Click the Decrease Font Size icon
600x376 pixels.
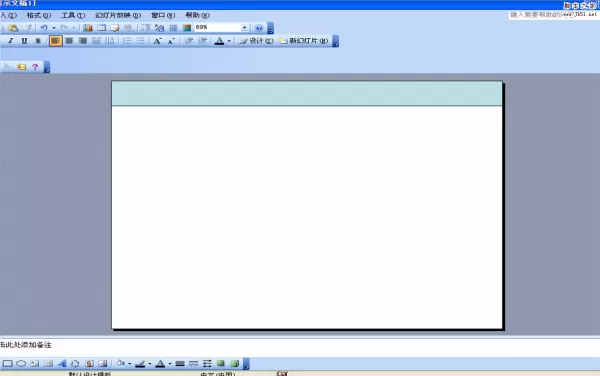171,41
